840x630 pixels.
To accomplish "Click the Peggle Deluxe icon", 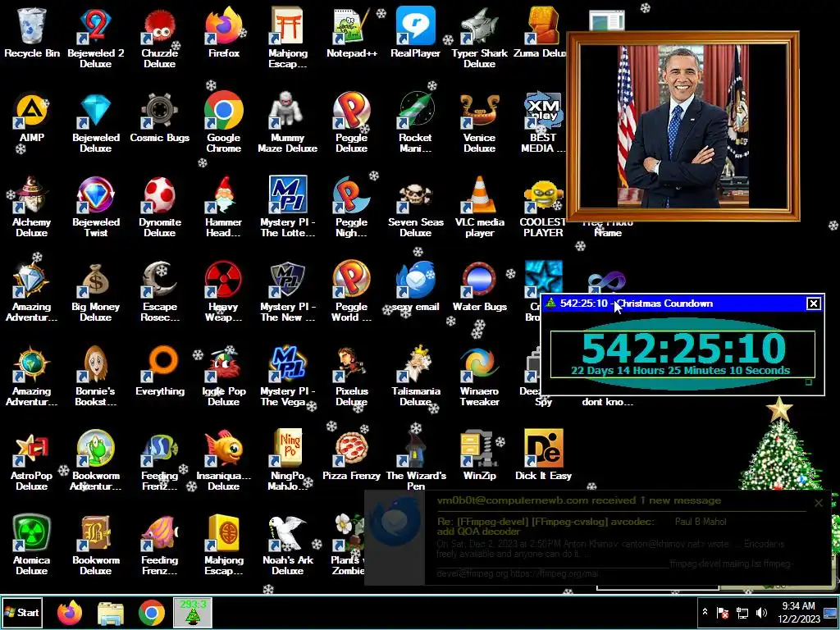I will click(351, 121).
